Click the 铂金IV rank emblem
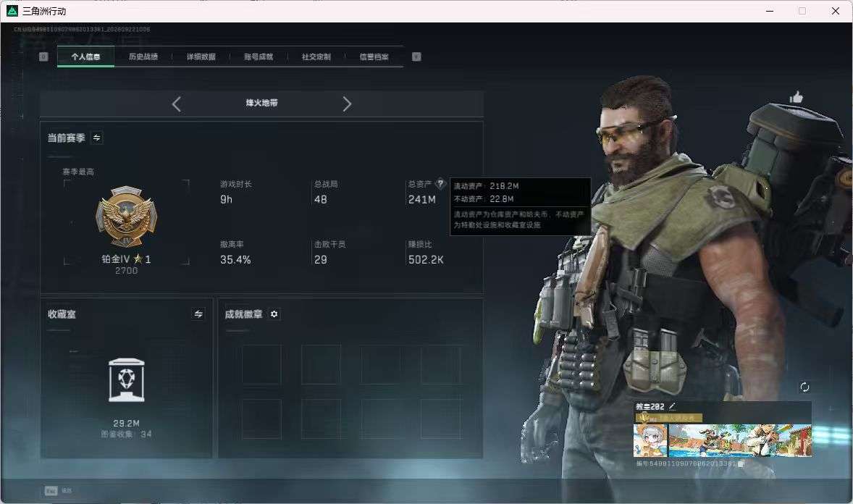This screenshot has width=853, height=504. pyautogui.click(x=126, y=217)
